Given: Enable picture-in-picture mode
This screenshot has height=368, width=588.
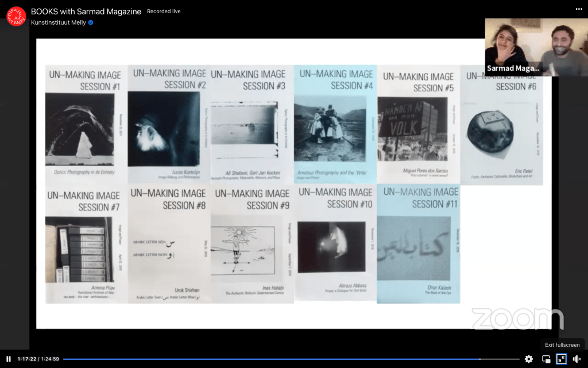Looking at the screenshot, I should coord(546,359).
